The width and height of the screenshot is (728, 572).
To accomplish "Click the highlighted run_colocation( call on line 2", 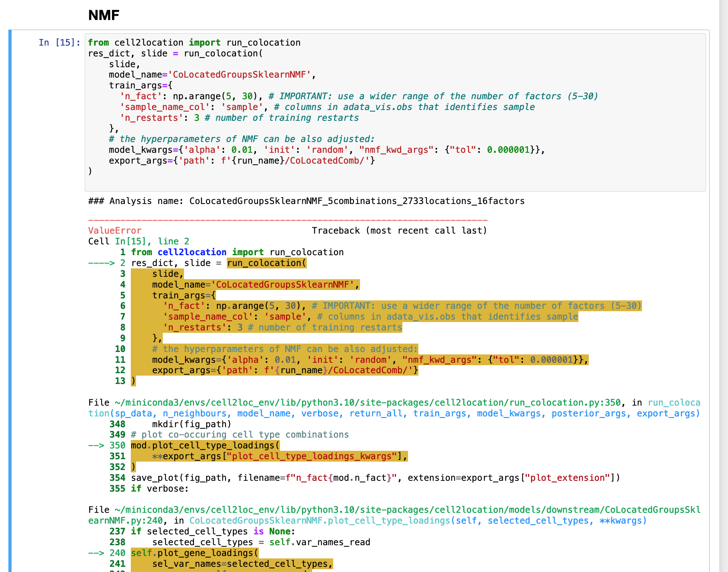I will pos(266,263).
